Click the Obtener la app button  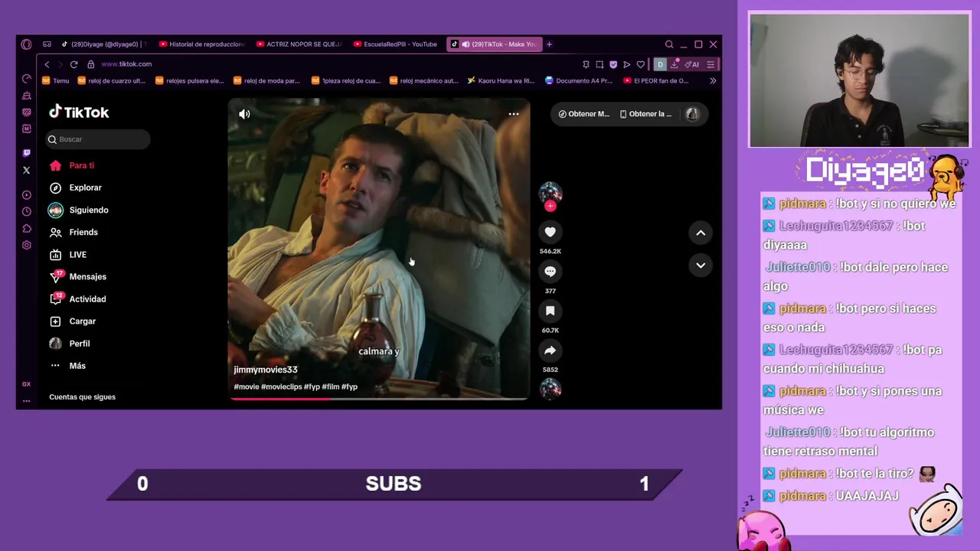(645, 114)
